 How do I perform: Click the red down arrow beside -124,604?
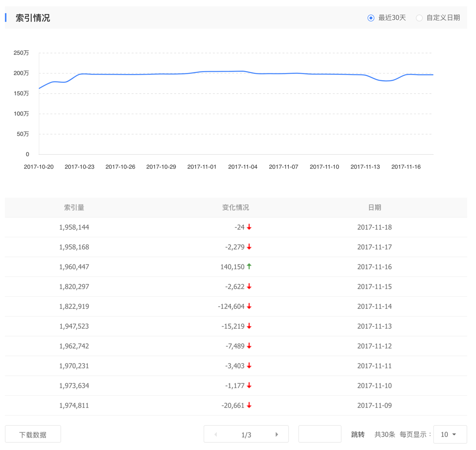tap(249, 306)
